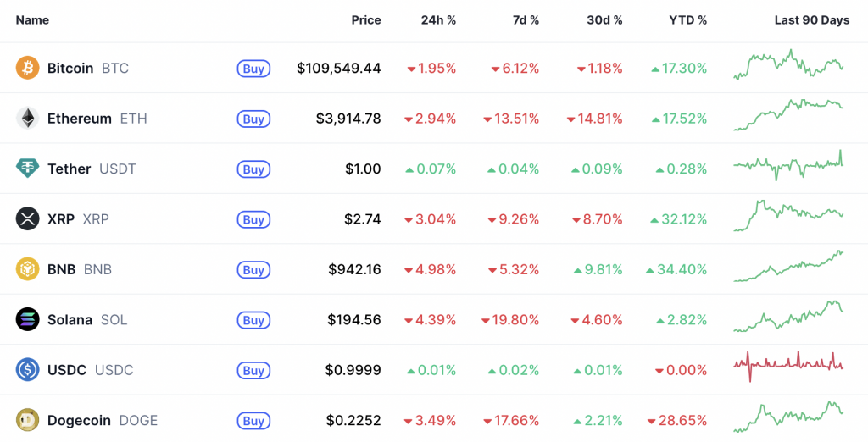Open the USDC red 90-day sparkline chart
This screenshot has height=442, width=868.
coord(788,365)
